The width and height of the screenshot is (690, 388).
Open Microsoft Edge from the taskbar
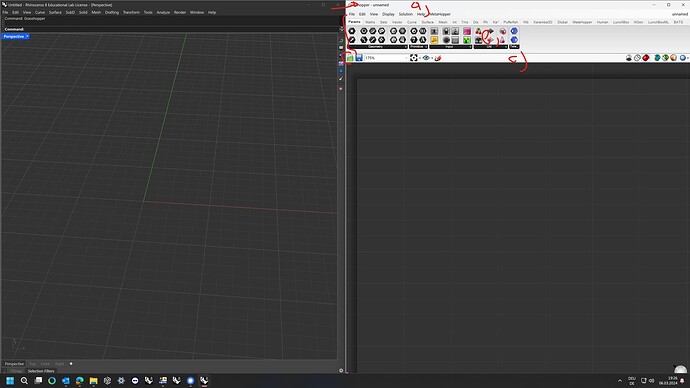80,381
